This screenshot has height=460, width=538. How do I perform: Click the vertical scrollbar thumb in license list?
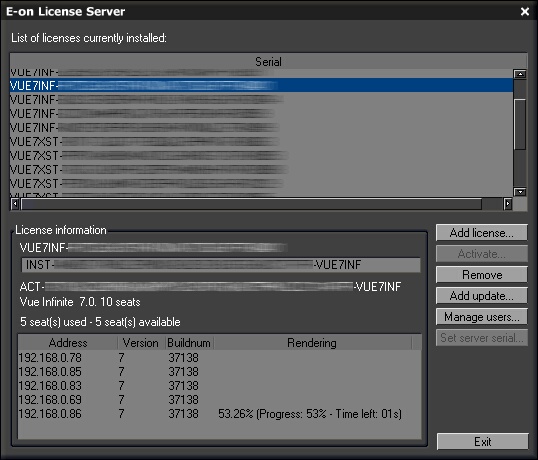point(520,124)
